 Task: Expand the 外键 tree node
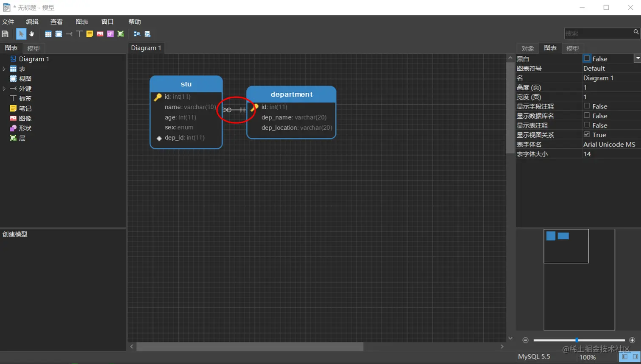[4, 89]
